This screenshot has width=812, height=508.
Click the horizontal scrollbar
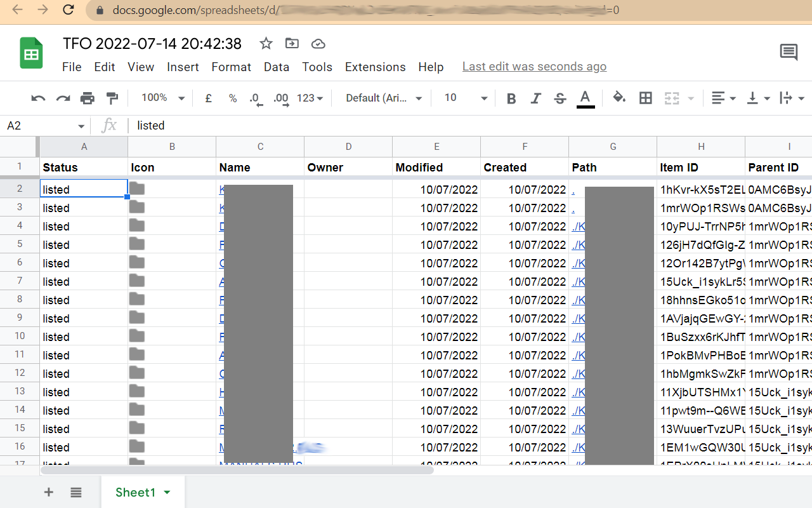pos(237,471)
